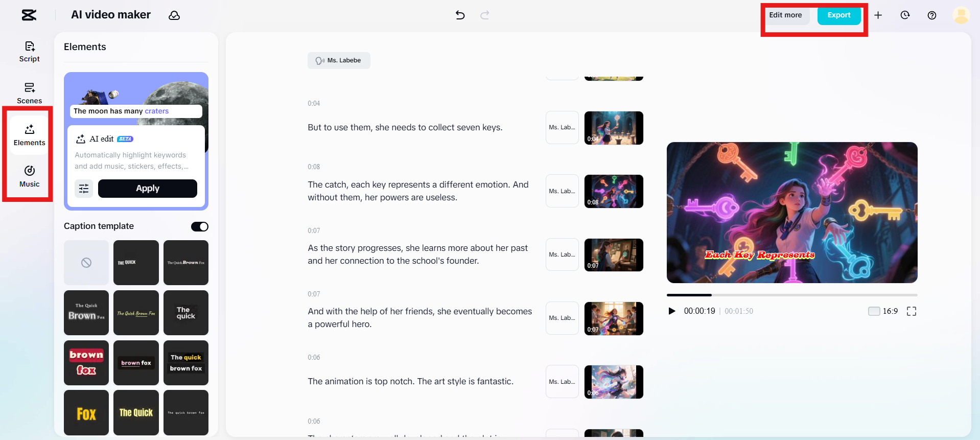Select the no-caption template option
This screenshot has width=980, height=440.
tap(86, 263)
